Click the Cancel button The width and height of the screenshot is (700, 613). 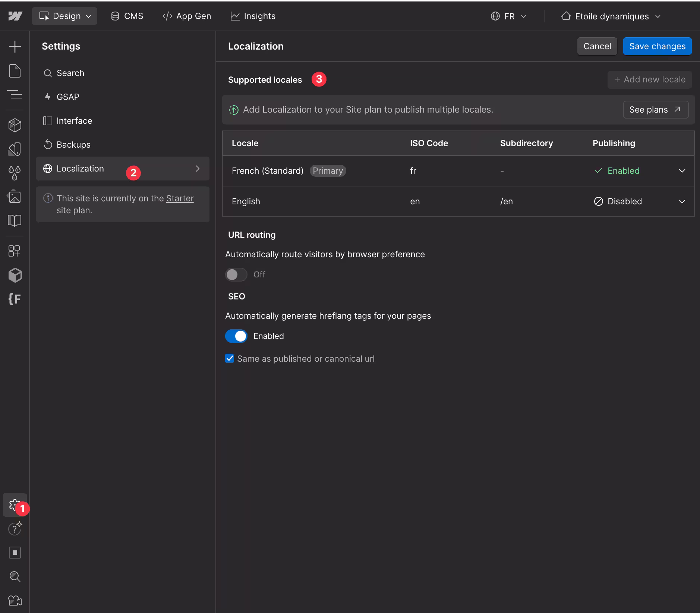pyautogui.click(x=597, y=46)
